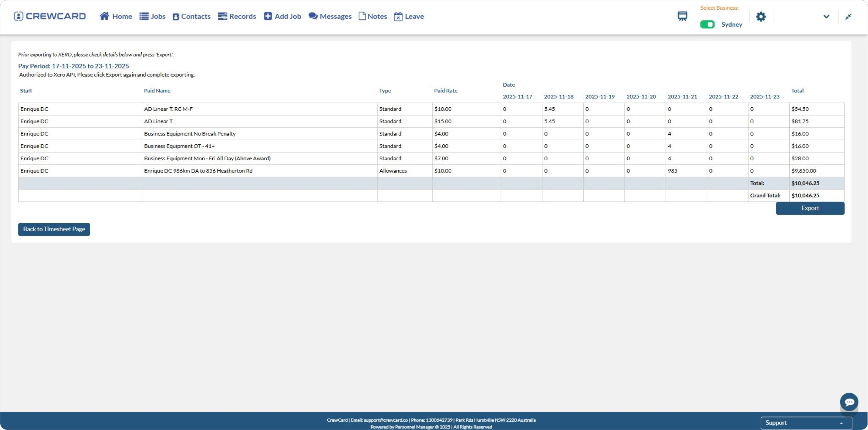
Task: Click the Leave calendar icon
Action: click(398, 17)
